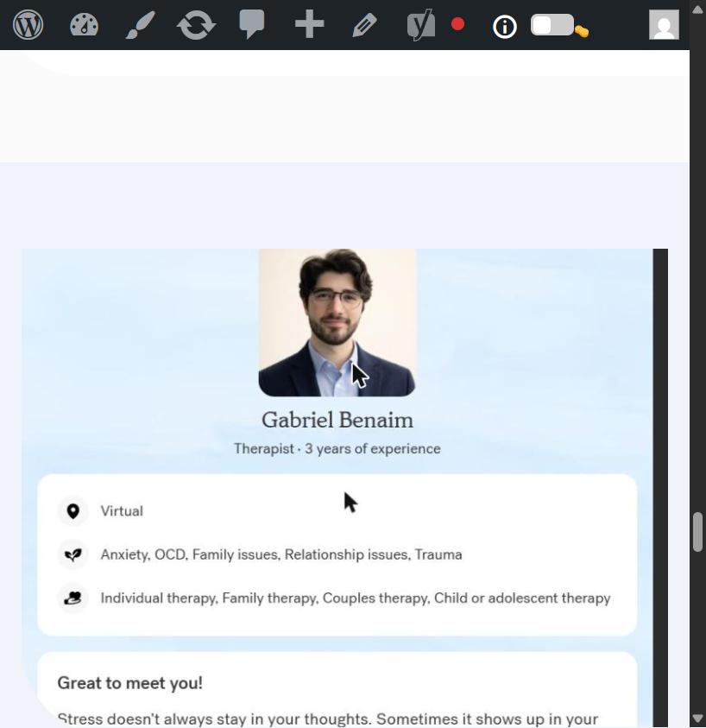The image size is (706, 728).
Task: Click the Gabriel Benaim name heading
Action: (337, 421)
